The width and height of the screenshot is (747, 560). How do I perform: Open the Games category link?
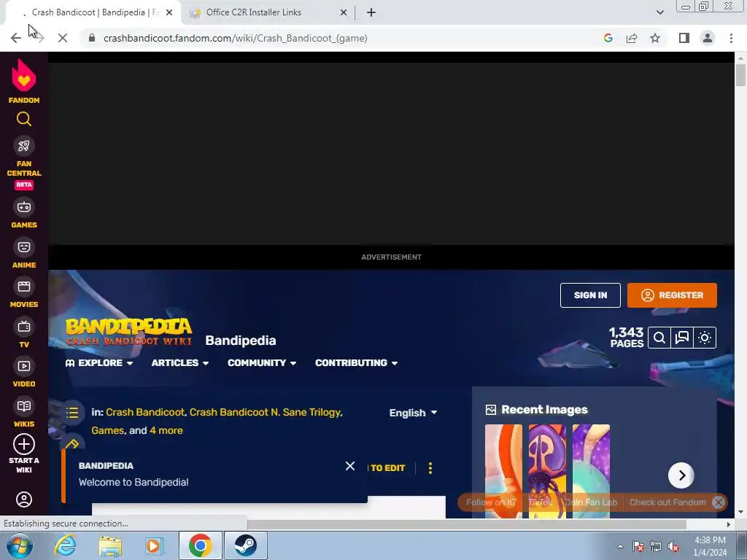click(x=108, y=430)
